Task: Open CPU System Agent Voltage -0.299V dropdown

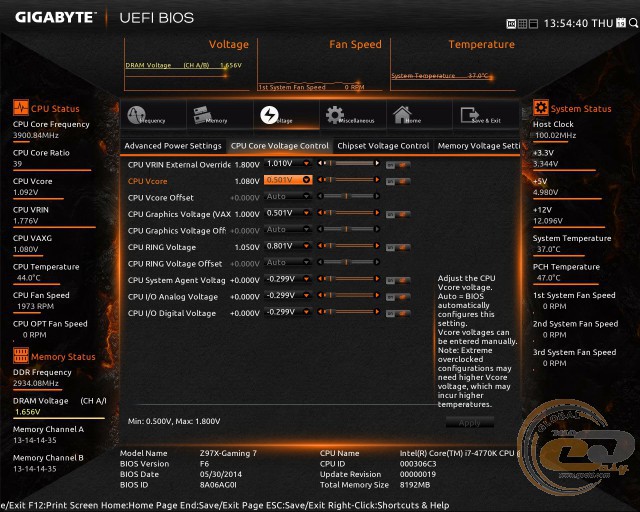Action: (x=288, y=279)
